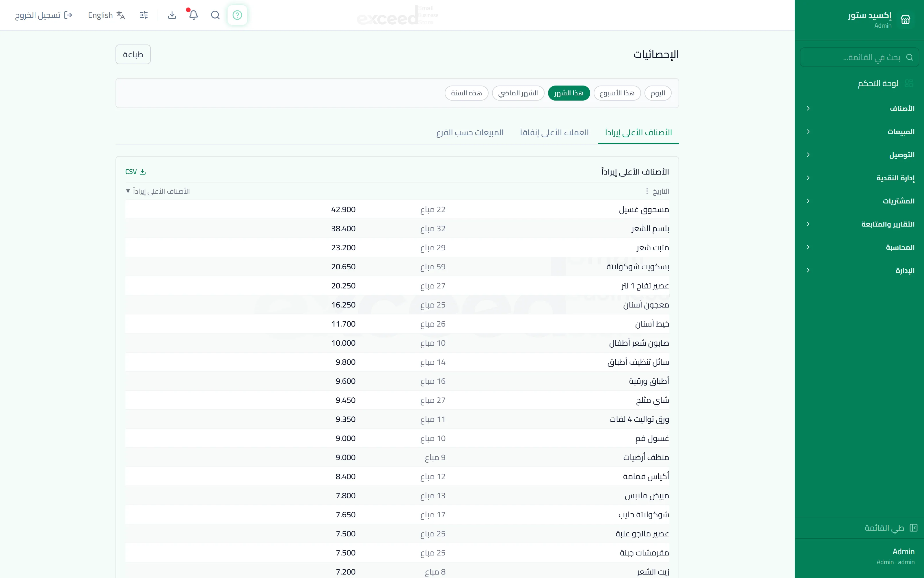Switch to the العملاء الأعلى إنفاقاً tab
Viewport: 924px width, 578px height.
pyautogui.click(x=554, y=132)
